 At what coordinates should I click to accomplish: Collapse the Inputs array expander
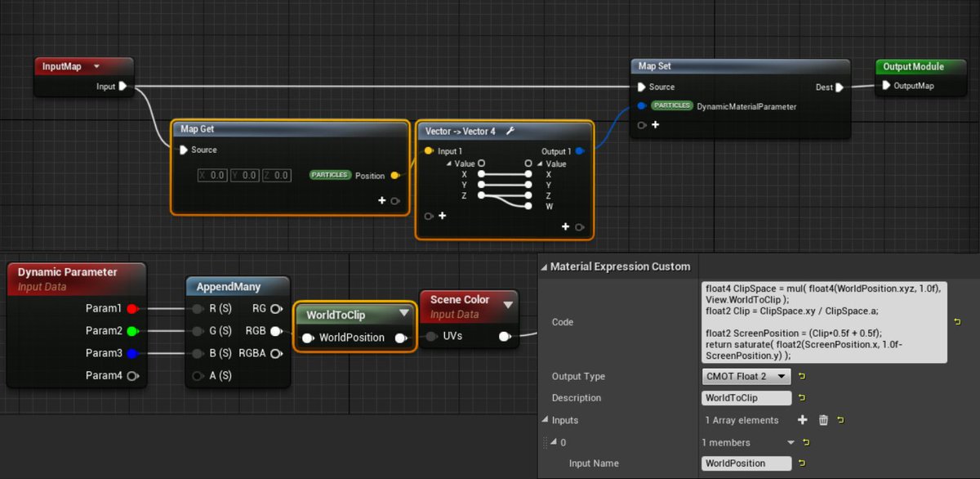pyautogui.click(x=544, y=420)
